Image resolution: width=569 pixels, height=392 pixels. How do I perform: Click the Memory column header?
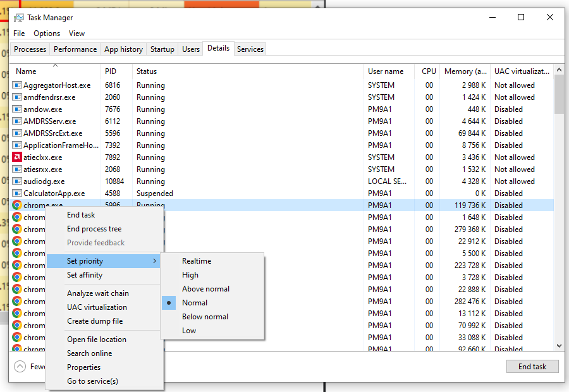tap(465, 71)
